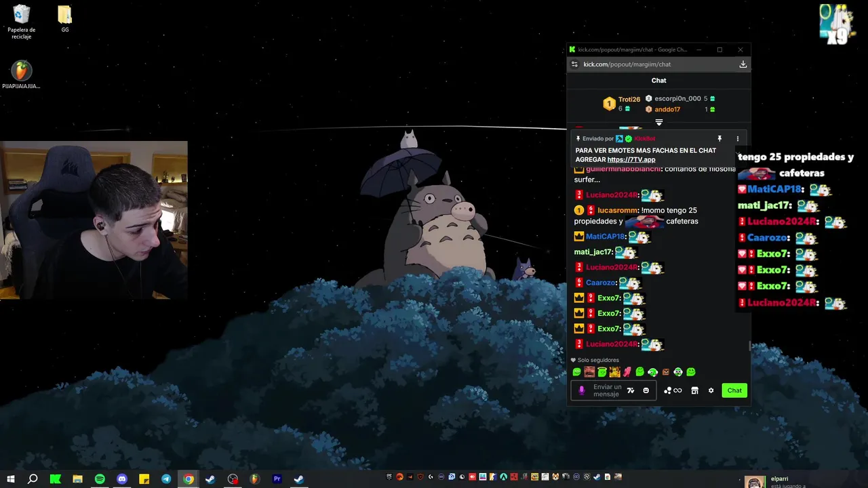This screenshot has height=488, width=868.
Task: Open Discord from the taskbar
Action: (122, 479)
